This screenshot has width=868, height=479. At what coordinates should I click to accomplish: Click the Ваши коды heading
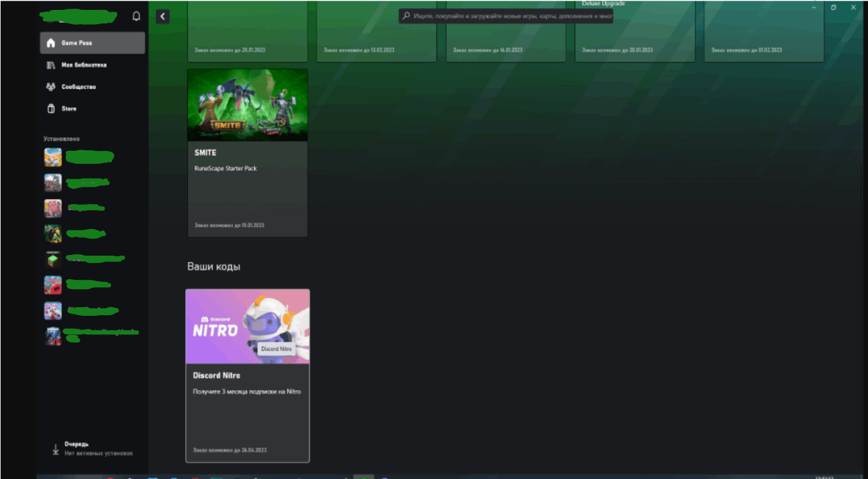[214, 267]
